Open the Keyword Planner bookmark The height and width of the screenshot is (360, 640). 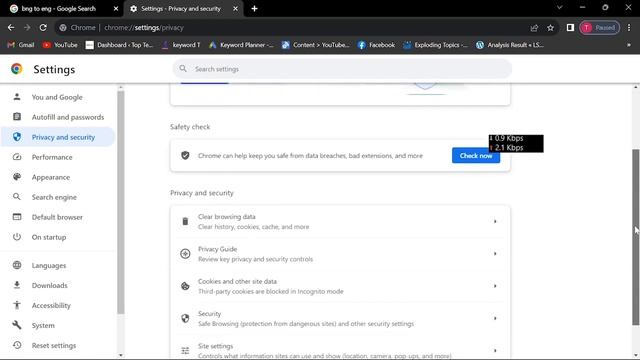tap(241, 45)
